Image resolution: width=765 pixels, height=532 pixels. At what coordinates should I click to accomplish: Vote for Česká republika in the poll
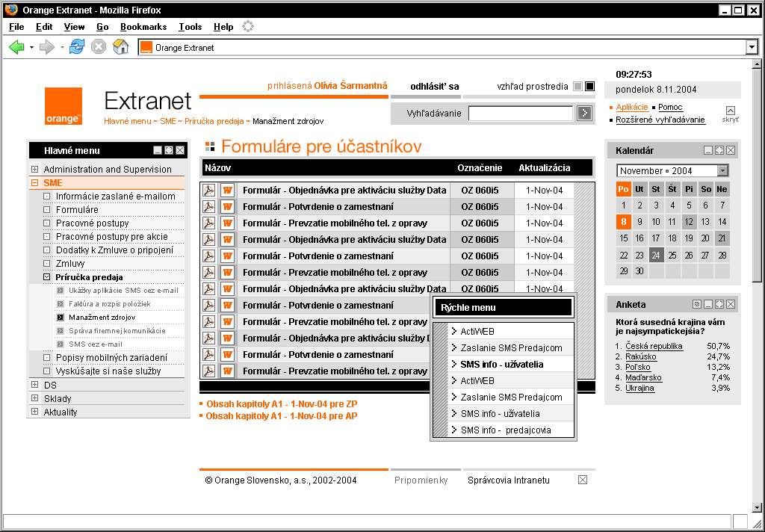coord(654,346)
